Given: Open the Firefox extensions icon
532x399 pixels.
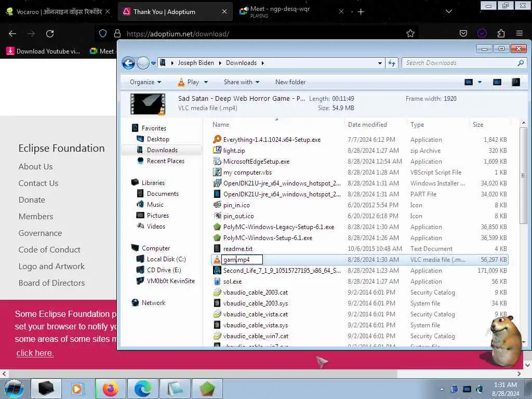Looking at the screenshot, I should point(501,33).
